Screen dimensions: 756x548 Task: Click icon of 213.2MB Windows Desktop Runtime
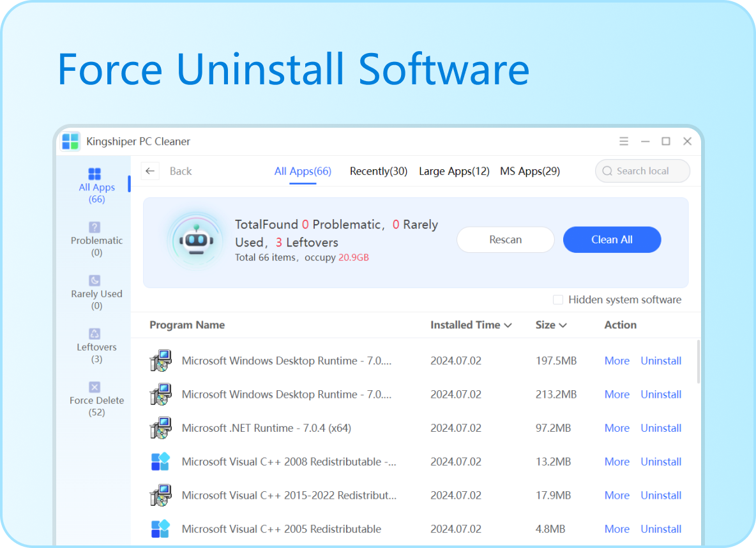[x=160, y=395]
